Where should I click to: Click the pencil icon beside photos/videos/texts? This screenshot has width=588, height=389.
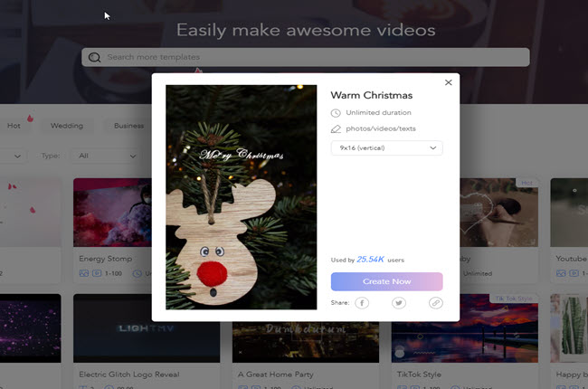tap(336, 129)
